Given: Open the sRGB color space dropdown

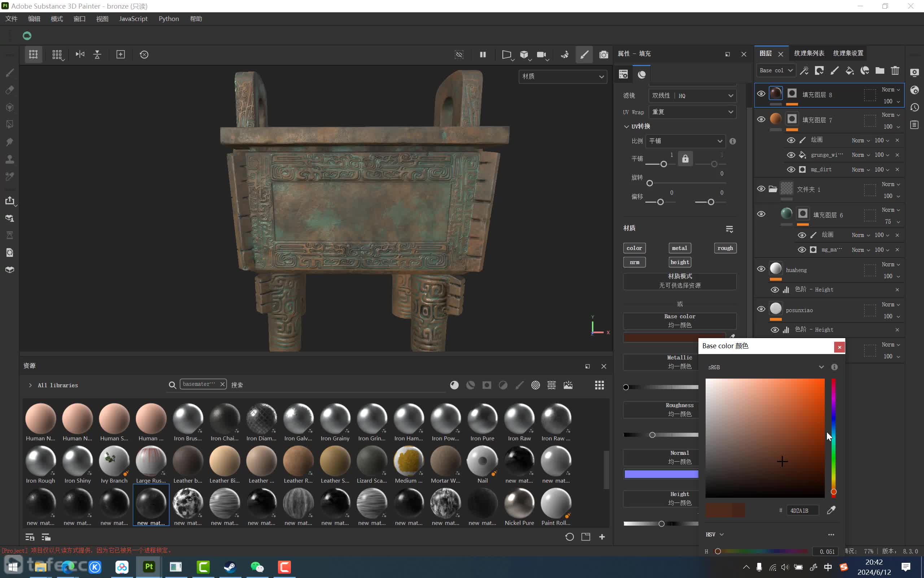Looking at the screenshot, I should point(766,367).
